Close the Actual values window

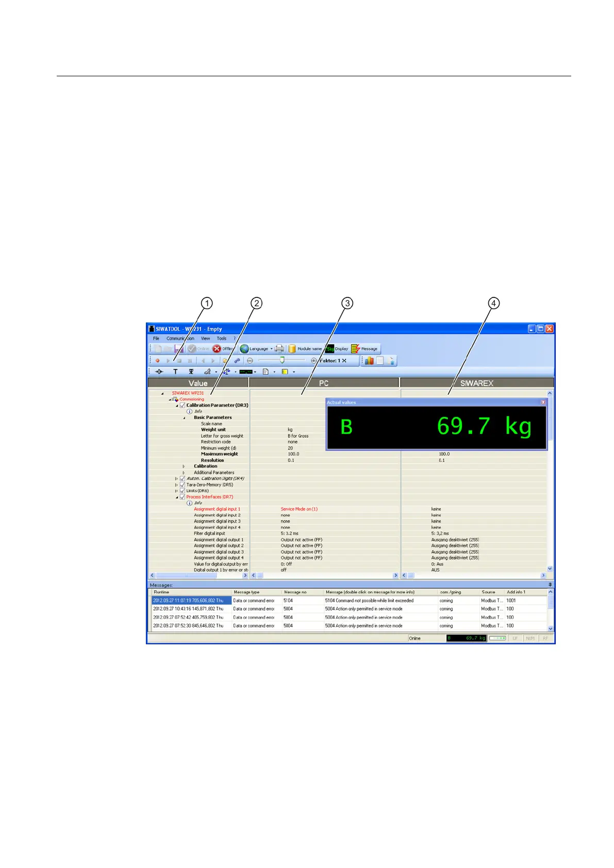543,402
